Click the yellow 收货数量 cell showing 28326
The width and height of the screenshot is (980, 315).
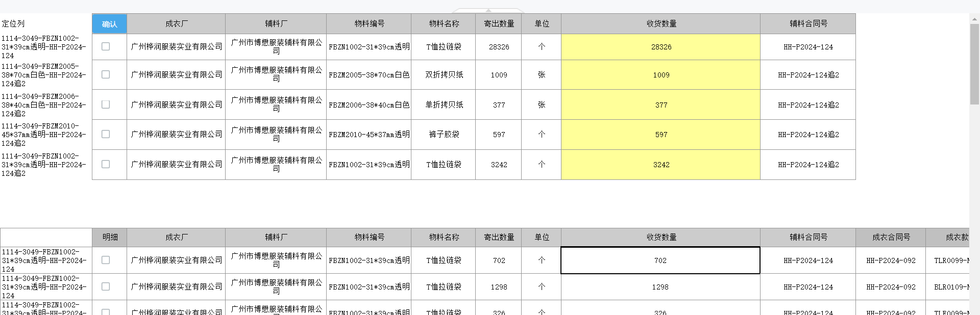pos(660,47)
